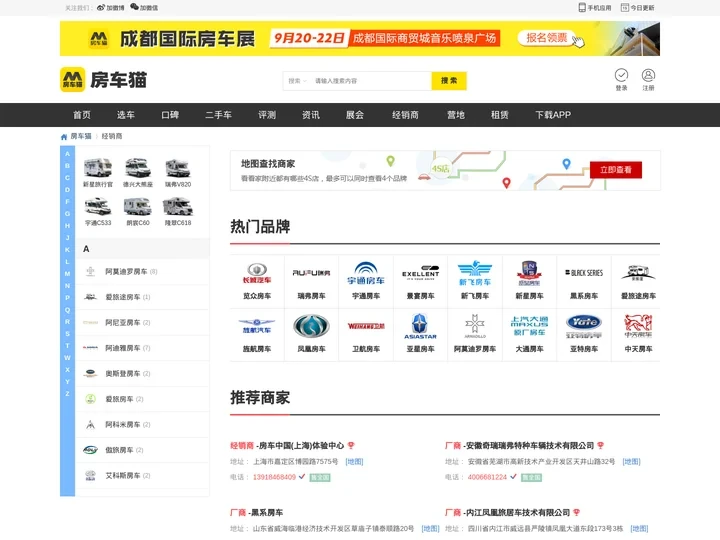Viewport: 720px width, 540px height.
Task: Click the 房车猫 site logo
Action: (x=104, y=79)
